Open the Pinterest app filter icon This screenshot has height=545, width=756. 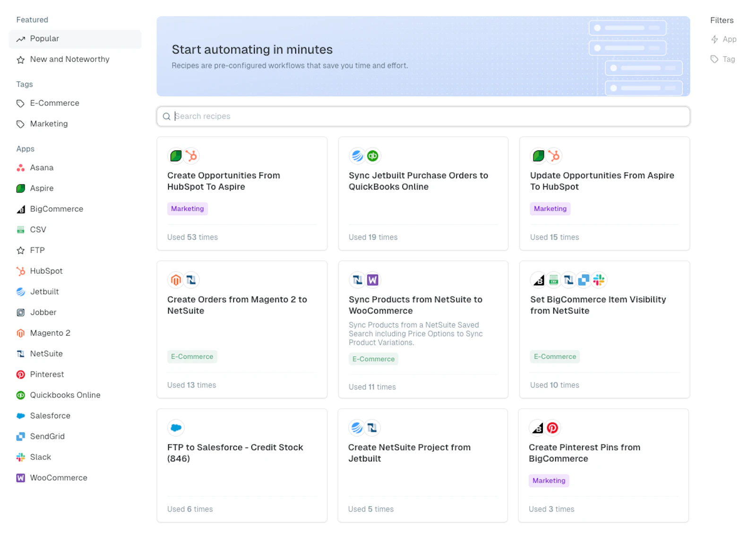[x=20, y=374]
